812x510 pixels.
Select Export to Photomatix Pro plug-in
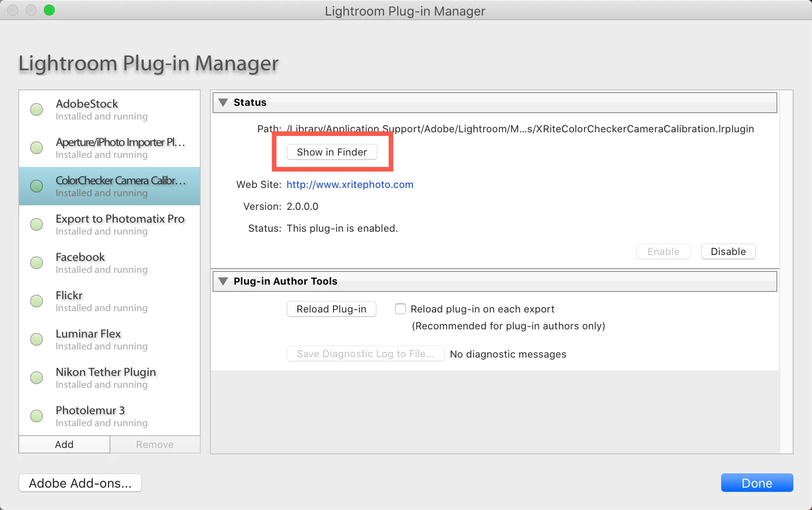(109, 224)
